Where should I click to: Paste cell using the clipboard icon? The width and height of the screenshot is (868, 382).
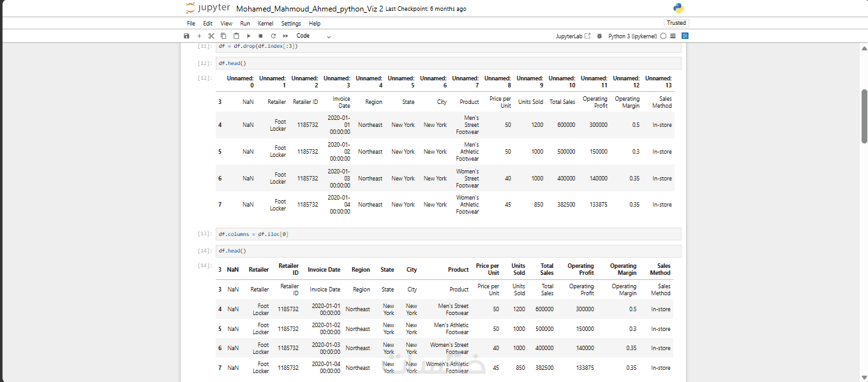(236, 36)
